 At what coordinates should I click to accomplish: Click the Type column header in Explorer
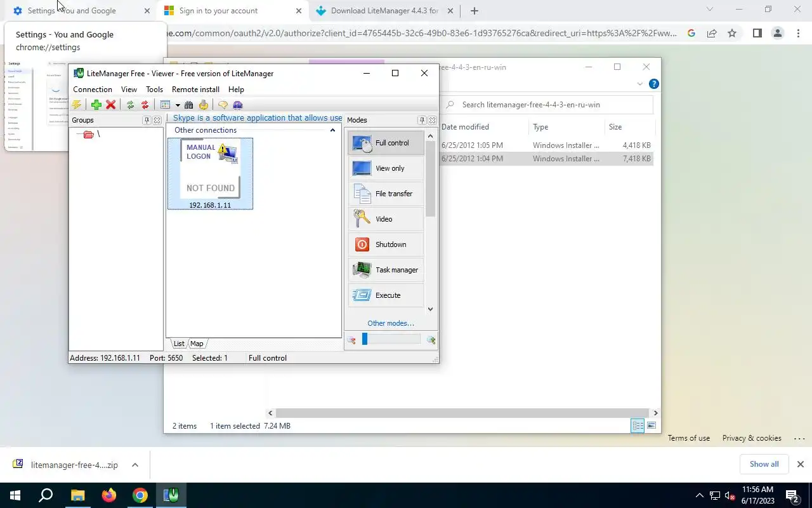tap(566, 127)
